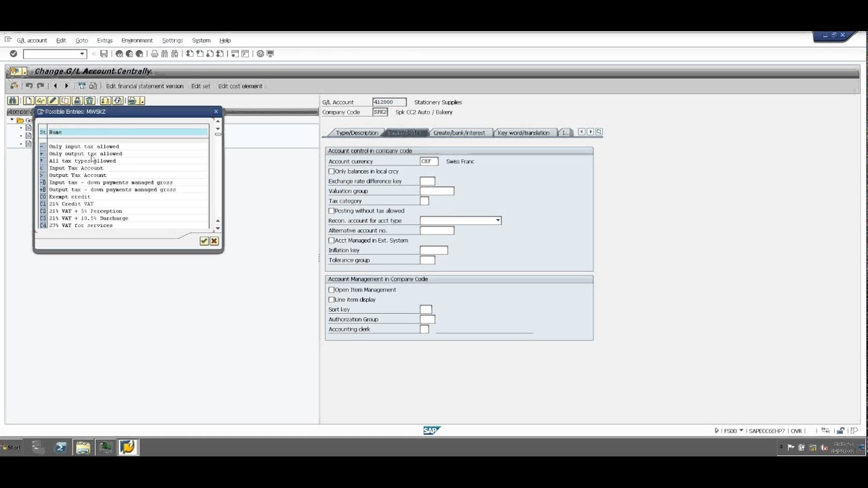The width and height of the screenshot is (868, 488).
Task: Click the Change pencil icon
Action: [x=53, y=100]
